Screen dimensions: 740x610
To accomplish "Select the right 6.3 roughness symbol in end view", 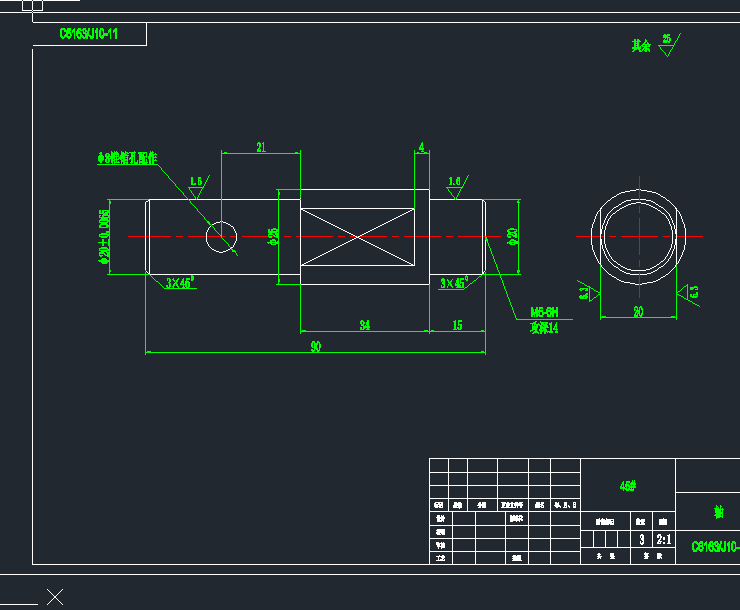I will pos(688,294).
